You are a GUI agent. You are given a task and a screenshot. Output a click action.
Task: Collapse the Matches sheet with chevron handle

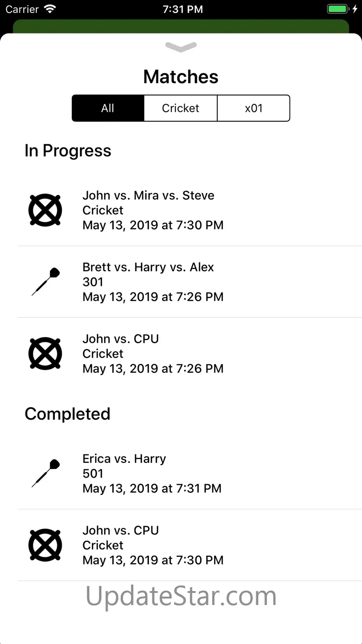[x=181, y=46]
